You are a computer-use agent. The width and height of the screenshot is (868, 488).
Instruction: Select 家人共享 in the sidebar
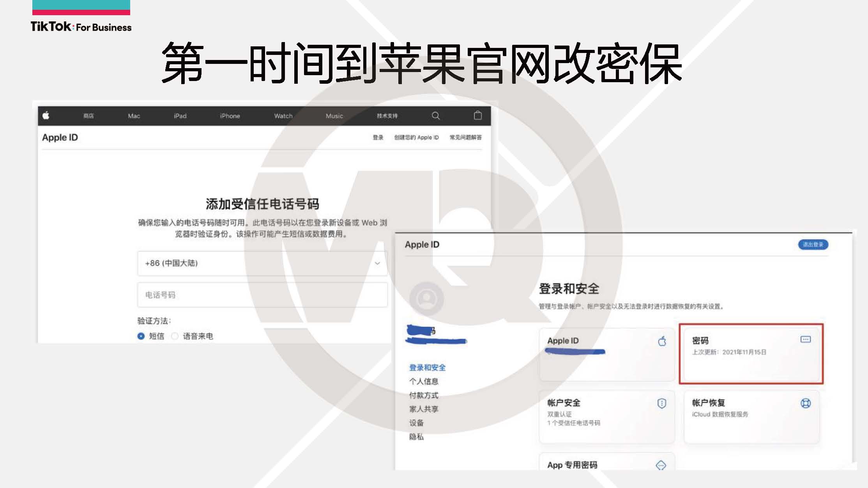coord(424,409)
